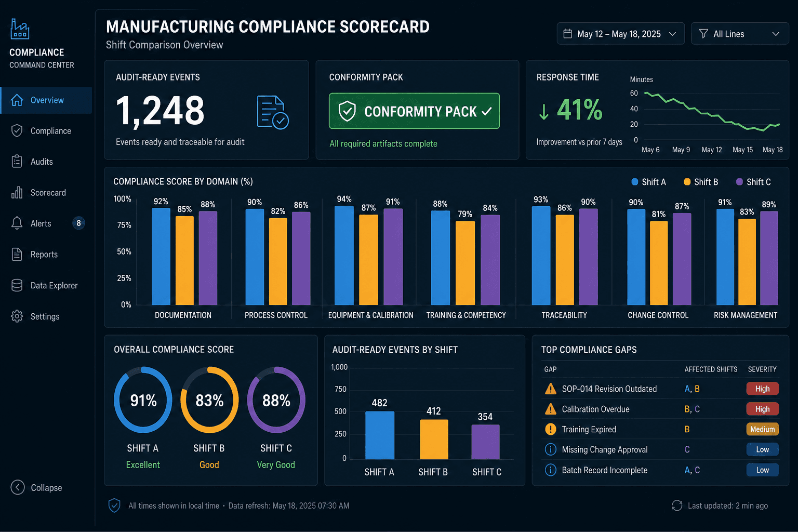Click info icon for Missing Change Approval
This screenshot has width=798, height=532.
click(x=550, y=449)
